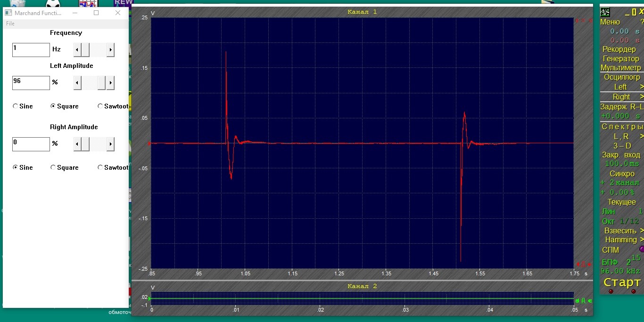The width and height of the screenshot is (644, 322).
Task: Click the red marker icons at top right of Канал 1
Action: pos(584,21)
